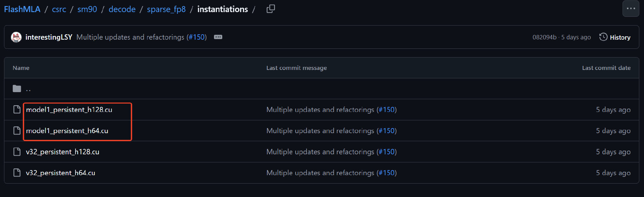Open model1_persistent_h64.cu file
The height and width of the screenshot is (197, 644).
(67, 131)
